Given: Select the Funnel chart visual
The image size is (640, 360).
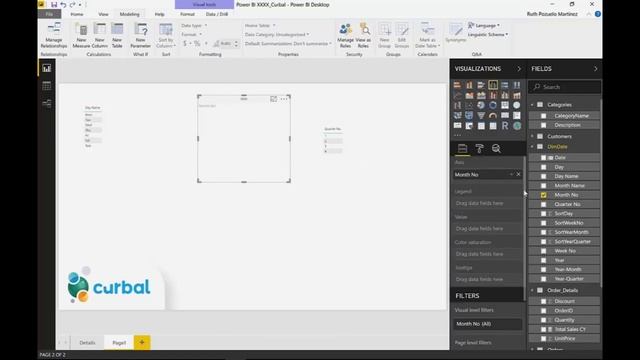Looking at the screenshot, I should click(x=481, y=116).
